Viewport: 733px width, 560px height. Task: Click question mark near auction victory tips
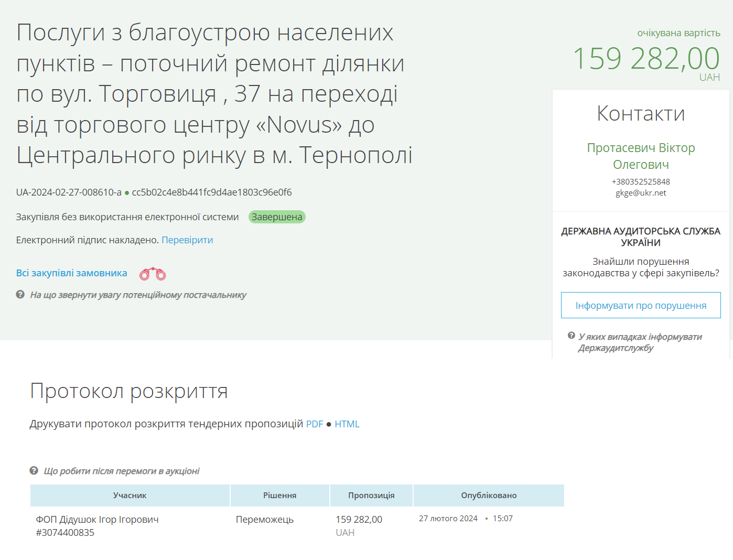(x=35, y=470)
